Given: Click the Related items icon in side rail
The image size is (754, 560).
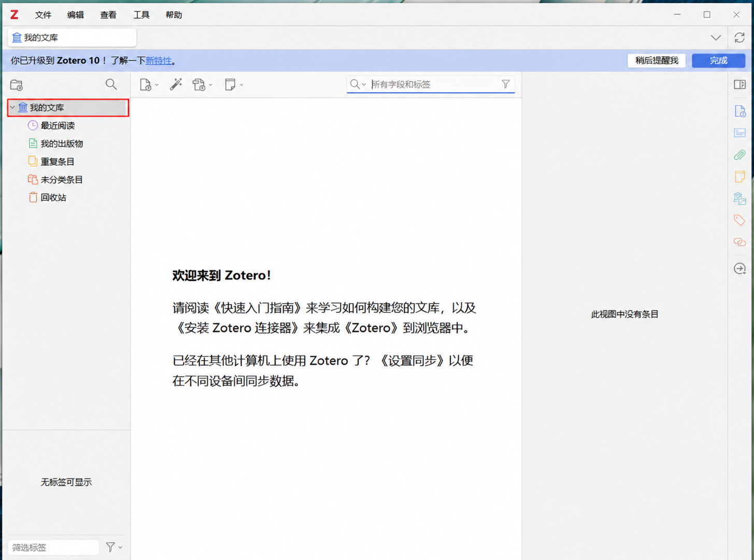Looking at the screenshot, I should 740,242.
